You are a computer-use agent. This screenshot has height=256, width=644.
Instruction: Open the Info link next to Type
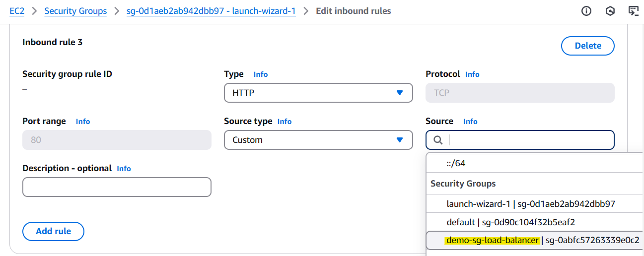tap(261, 74)
